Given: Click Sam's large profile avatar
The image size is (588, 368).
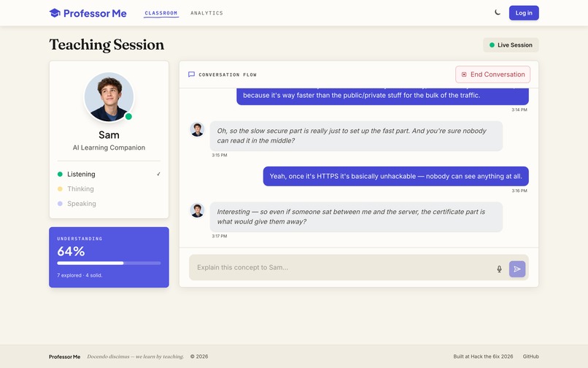Looking at the screenshot, I should tap(109, 97).
